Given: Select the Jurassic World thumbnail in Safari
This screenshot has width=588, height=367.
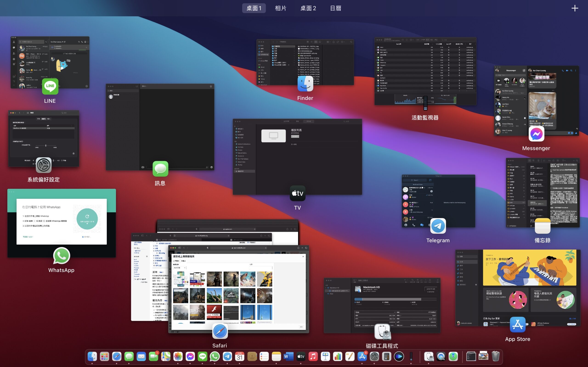Looking at the screenshot, I should click(x=231, y=296).
